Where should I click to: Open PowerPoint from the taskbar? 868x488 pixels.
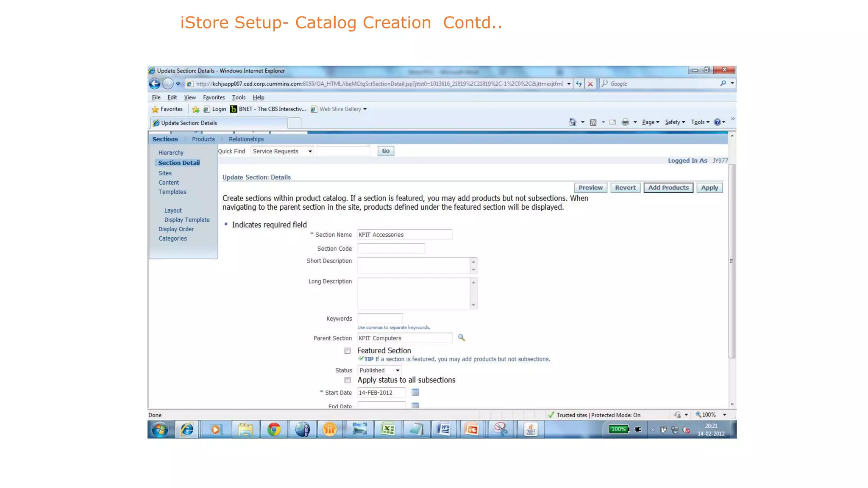472,430
